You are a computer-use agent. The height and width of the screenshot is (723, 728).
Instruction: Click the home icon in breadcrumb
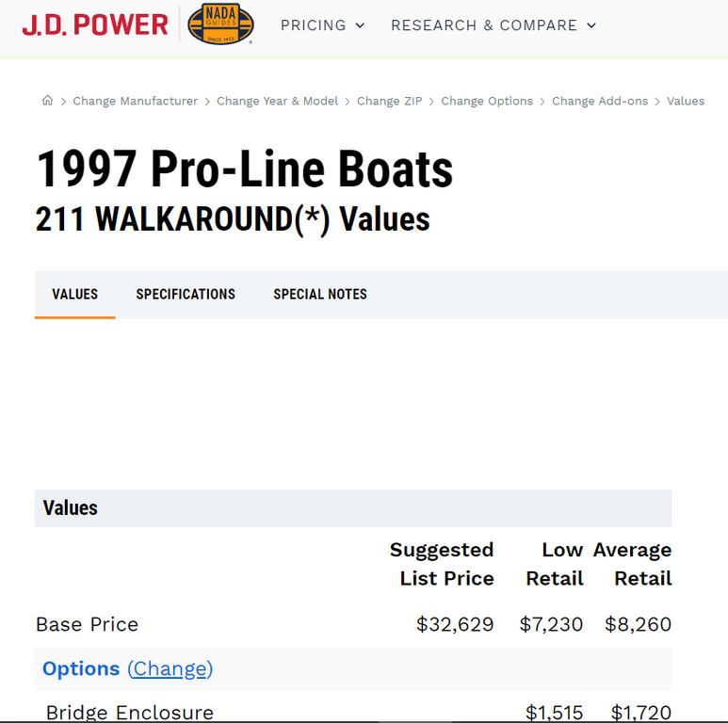(47, 101)
